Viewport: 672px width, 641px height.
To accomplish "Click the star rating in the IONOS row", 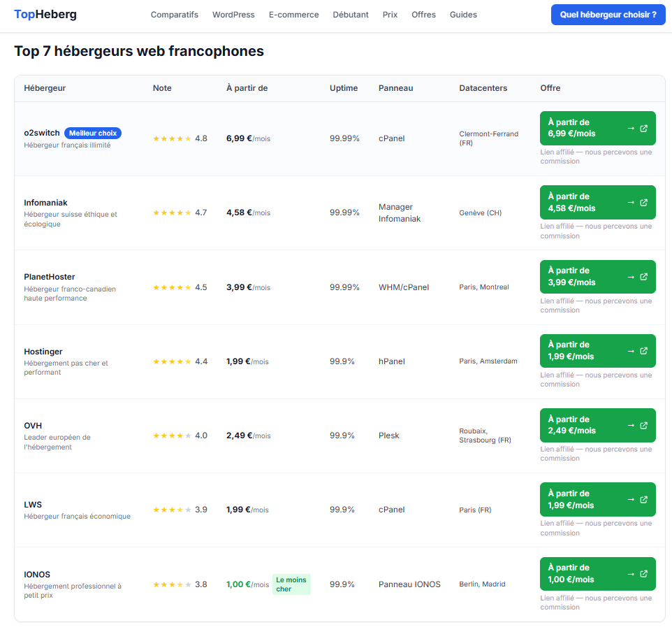I will (x=172, y=584).
